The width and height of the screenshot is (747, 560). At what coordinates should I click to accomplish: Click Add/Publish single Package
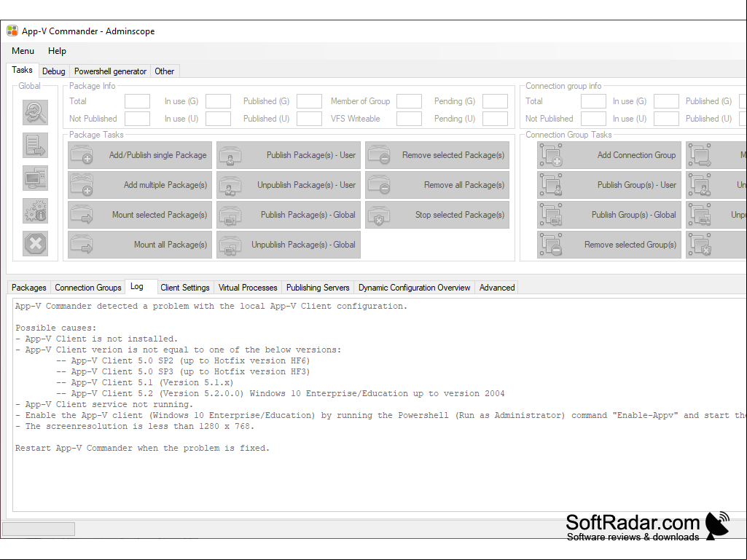[x=140, y=155]
